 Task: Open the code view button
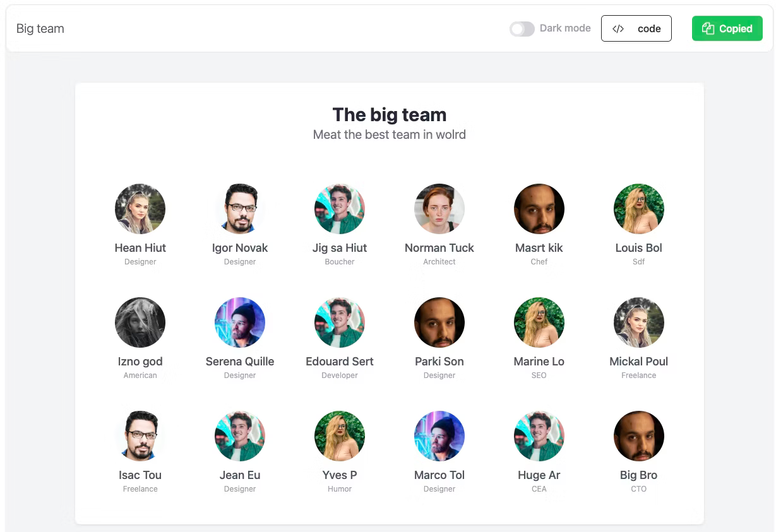click(x=636, y=28)
